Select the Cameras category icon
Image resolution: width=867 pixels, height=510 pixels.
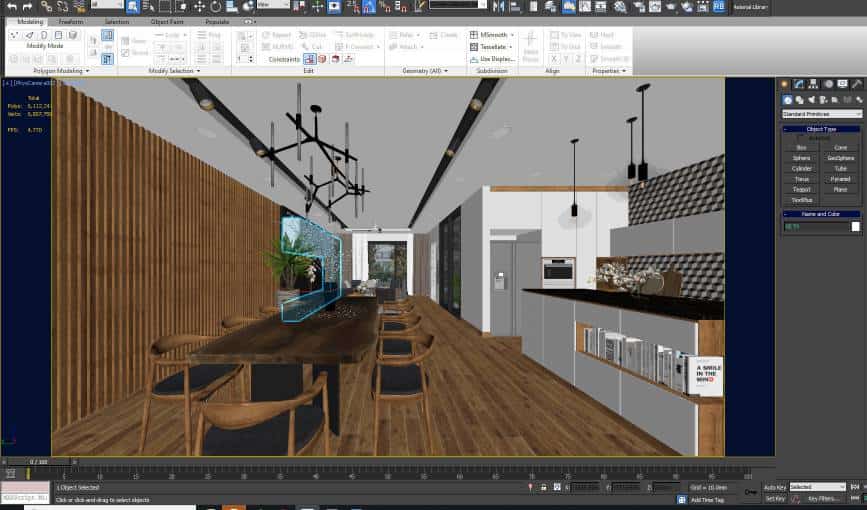pos(823,100)
